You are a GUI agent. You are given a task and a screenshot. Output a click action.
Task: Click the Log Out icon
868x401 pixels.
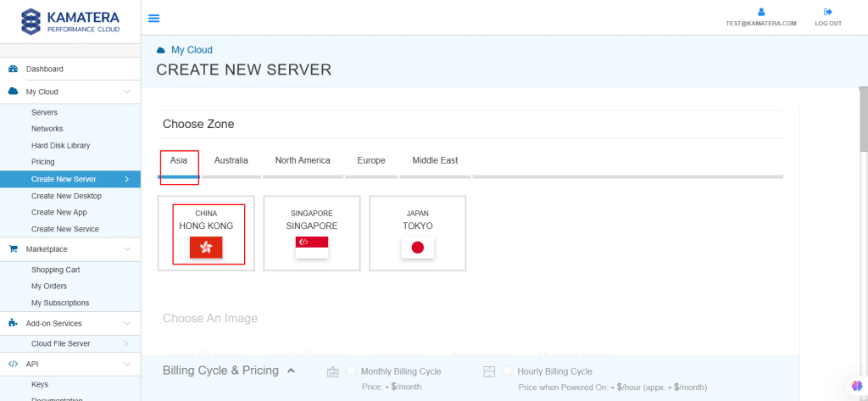coord(828,12)
